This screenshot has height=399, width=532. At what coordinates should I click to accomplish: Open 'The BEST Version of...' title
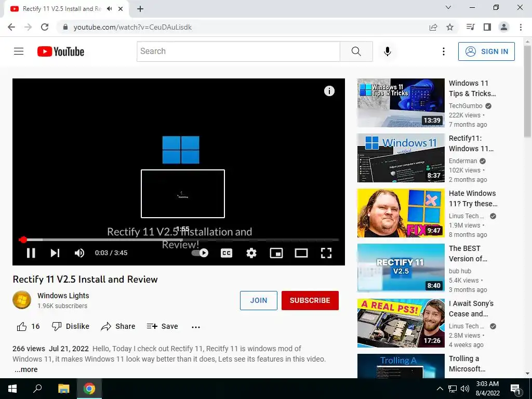pos(468,254)
